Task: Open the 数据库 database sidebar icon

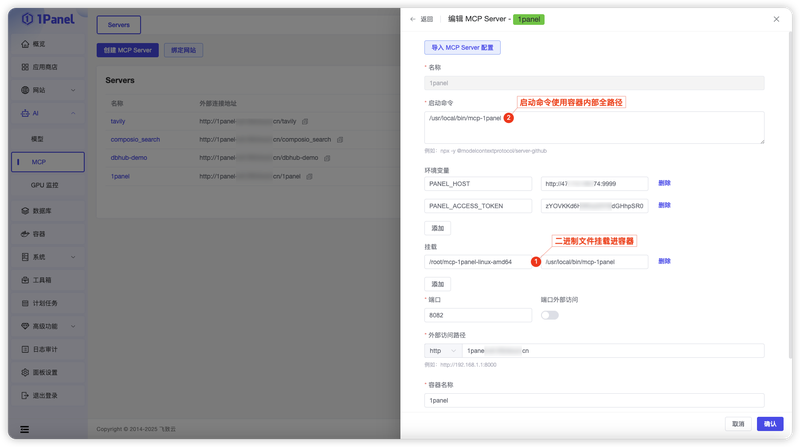Action: coord(25,211)
